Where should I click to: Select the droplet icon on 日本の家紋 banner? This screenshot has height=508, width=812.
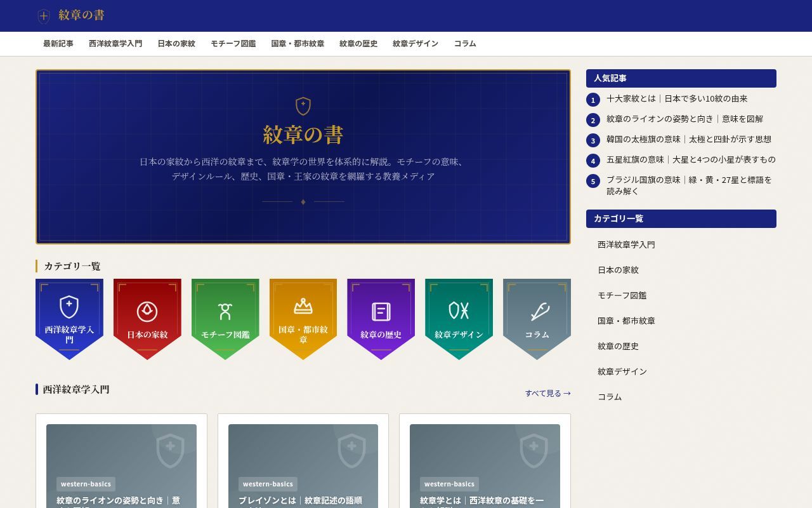tap(147, 311)
